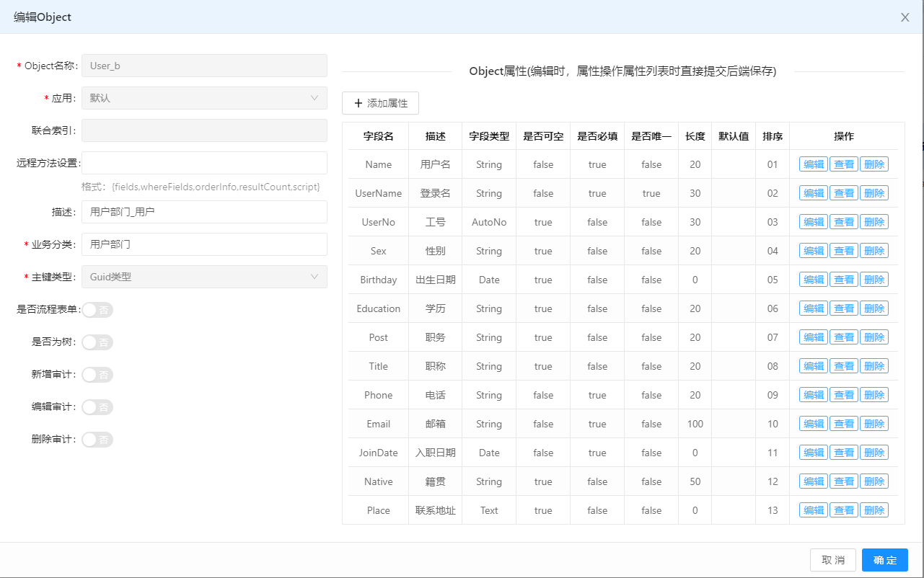Viewport: 924px width, 578px height.
Task: Toggle the 是否流程表单 switch
Action: click(x=97, y=310)
